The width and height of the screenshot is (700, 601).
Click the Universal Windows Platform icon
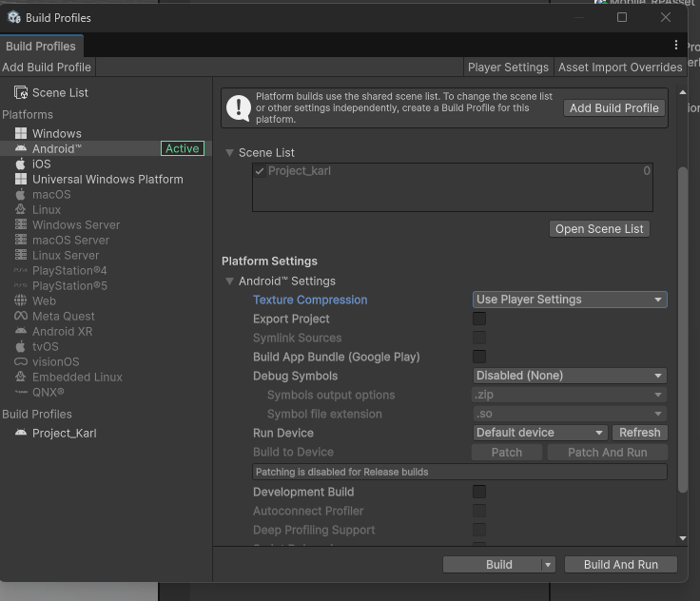21,179
